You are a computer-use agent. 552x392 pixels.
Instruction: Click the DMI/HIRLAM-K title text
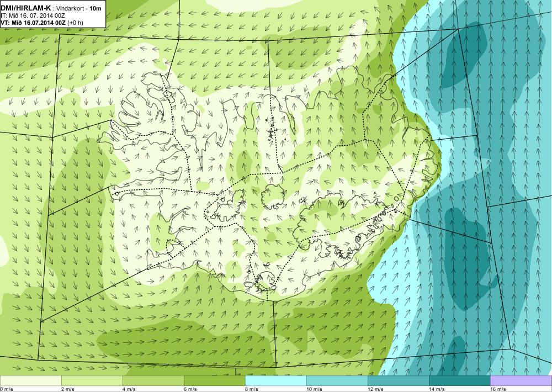click(x=26, y=8)
